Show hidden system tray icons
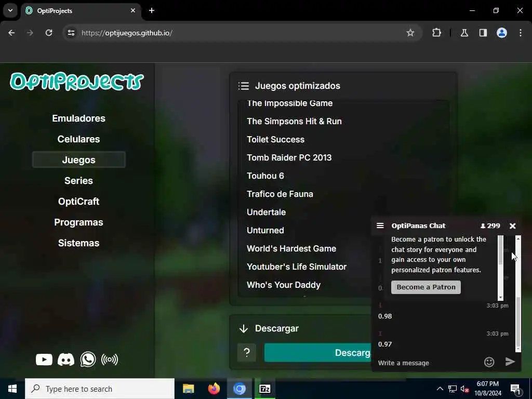The width and height of the screenshot is (532, 399). [x=440, y=389]
